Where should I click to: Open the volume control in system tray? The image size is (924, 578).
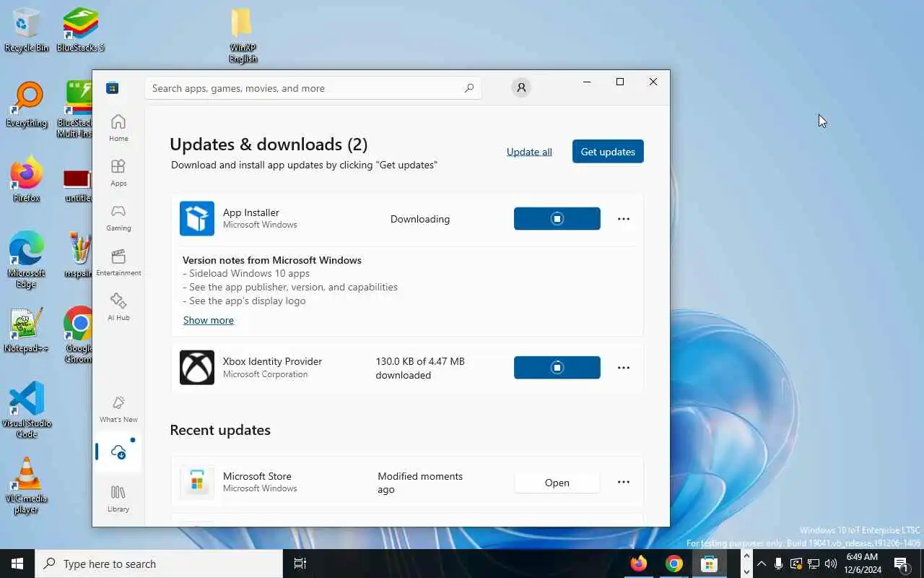(831, 564)
